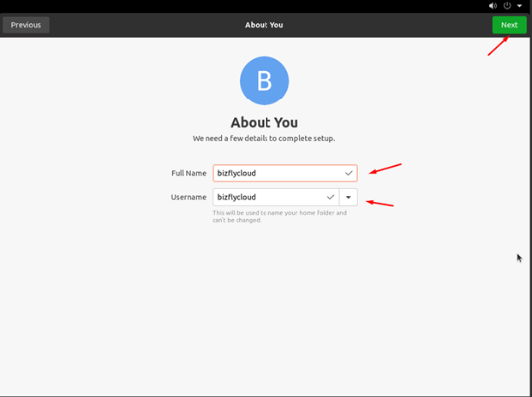Click the Full Name input field

pyautogui.click(x=285, y=173)
